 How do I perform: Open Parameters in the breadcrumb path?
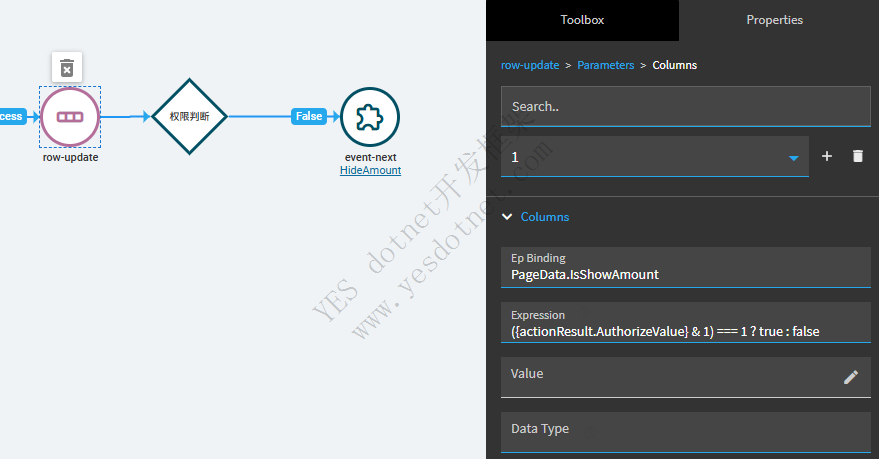(x=605, y=65)
